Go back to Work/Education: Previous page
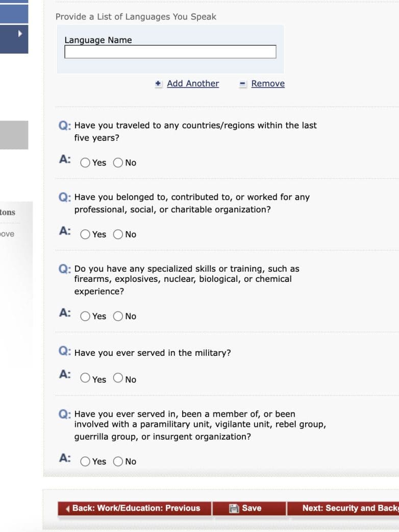399x532 pixels. (x=134, y=508)
